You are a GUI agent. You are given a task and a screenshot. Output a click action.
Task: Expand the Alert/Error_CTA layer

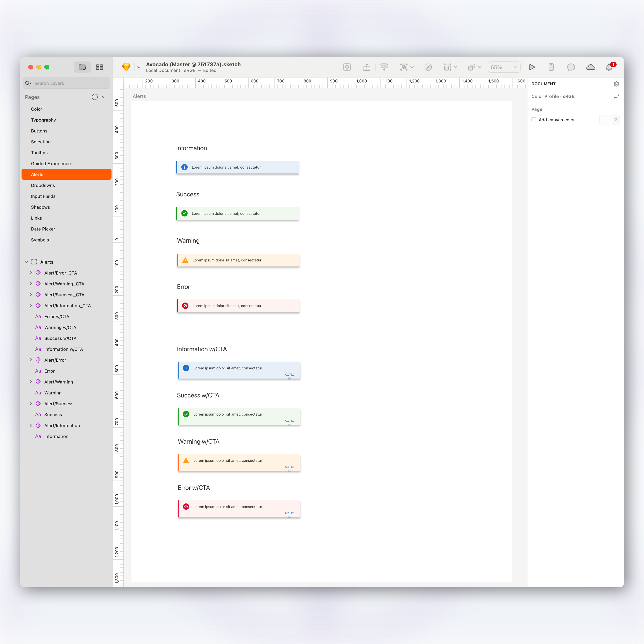coord(31,273)
